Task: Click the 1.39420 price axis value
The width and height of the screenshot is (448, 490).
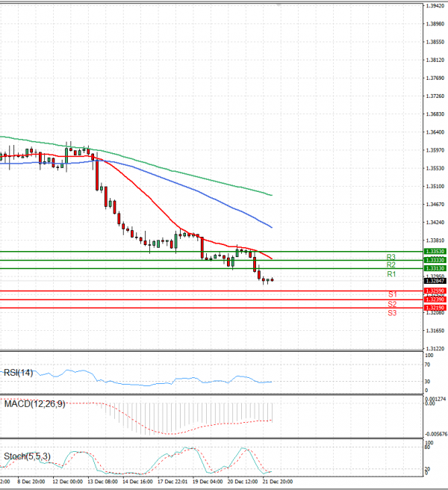Action: [x=435, y=6]
